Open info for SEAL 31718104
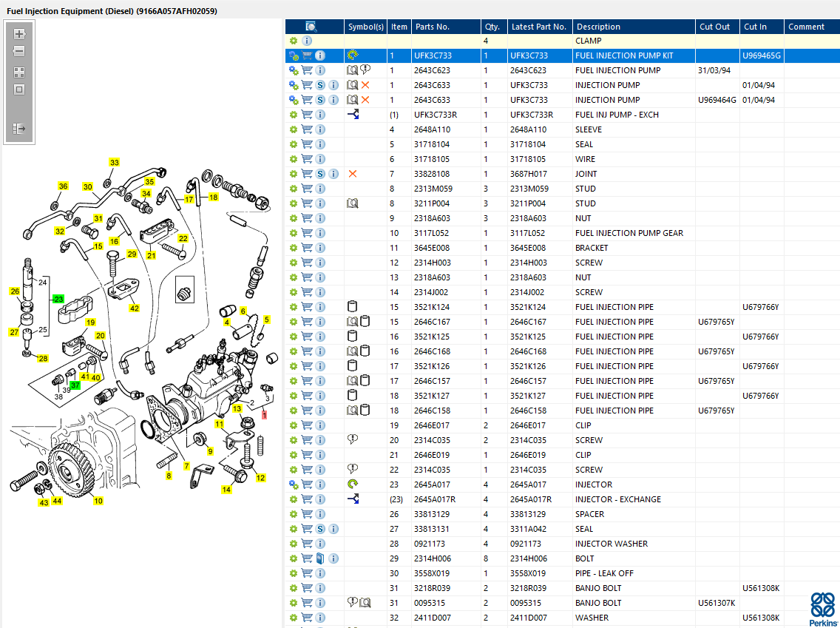This screenshot has width=840, height=628. click(x=320, y=144)
